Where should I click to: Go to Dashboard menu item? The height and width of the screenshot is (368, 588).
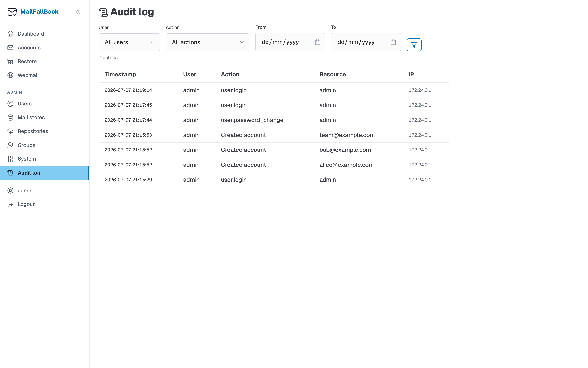click(45, 34)
